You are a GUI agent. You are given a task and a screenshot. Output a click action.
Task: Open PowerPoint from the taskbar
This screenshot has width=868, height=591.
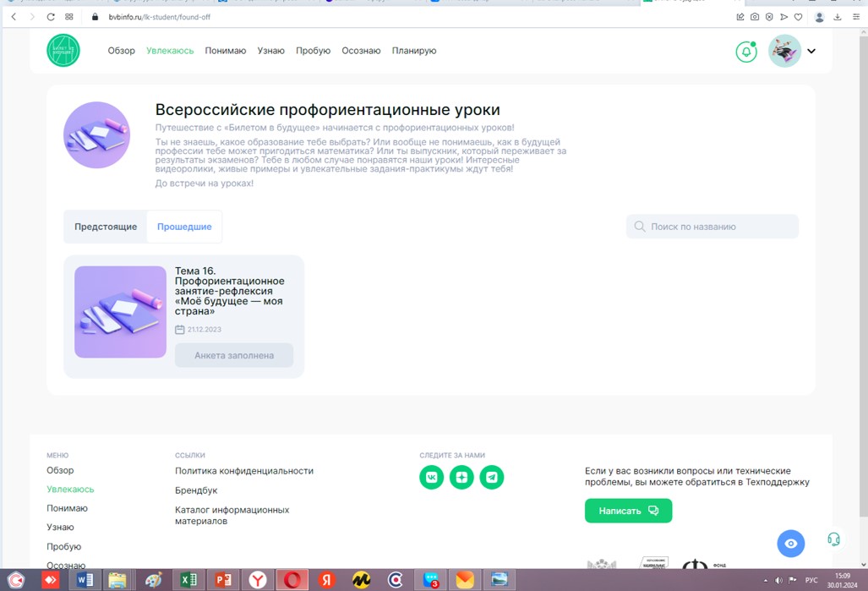tap(223, 580)
